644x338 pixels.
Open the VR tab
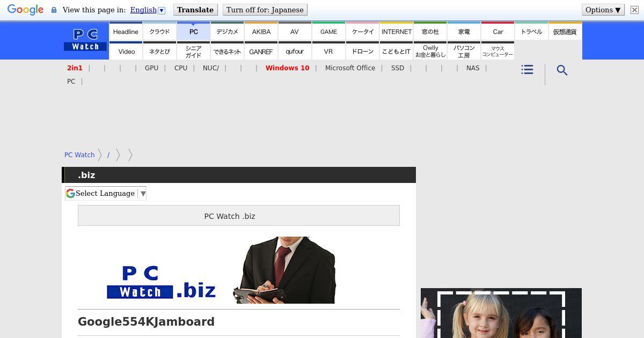coord(328,51)
